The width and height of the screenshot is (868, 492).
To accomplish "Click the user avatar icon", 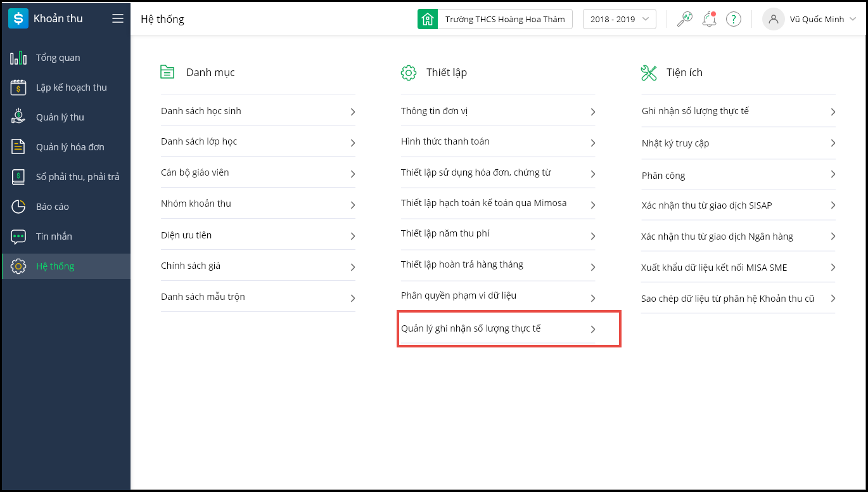I will point(773,19).
